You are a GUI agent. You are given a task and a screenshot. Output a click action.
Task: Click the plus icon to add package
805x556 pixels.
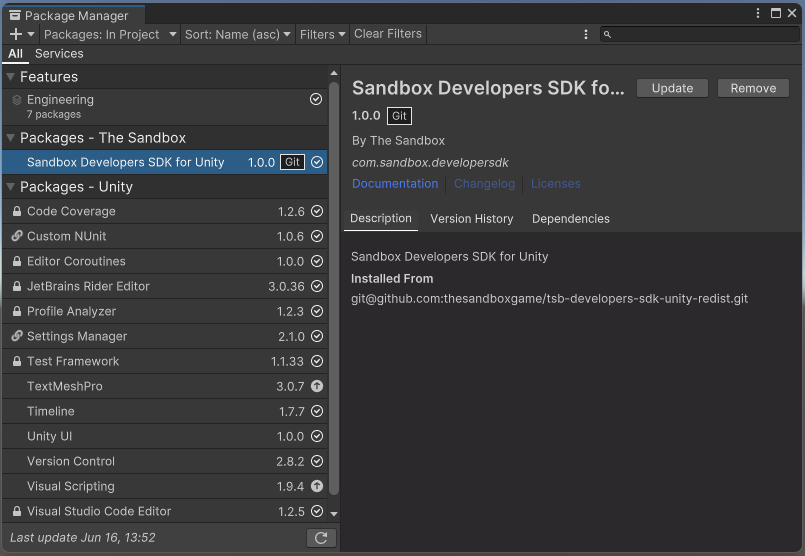tap(16, 34)
